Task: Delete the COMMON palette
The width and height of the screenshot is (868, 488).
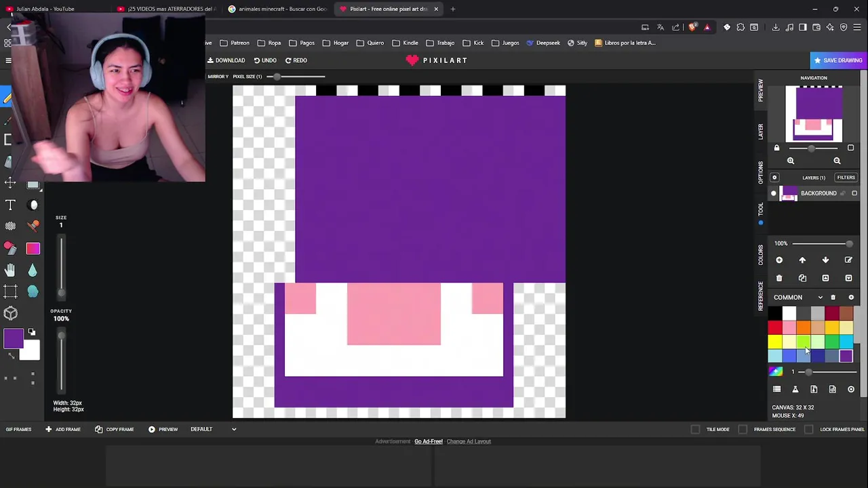Action: tap(833, 298)
